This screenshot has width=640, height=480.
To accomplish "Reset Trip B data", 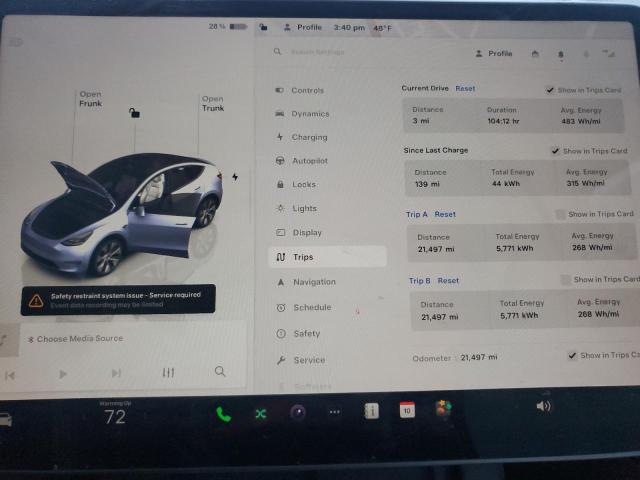I will [448, 281].
